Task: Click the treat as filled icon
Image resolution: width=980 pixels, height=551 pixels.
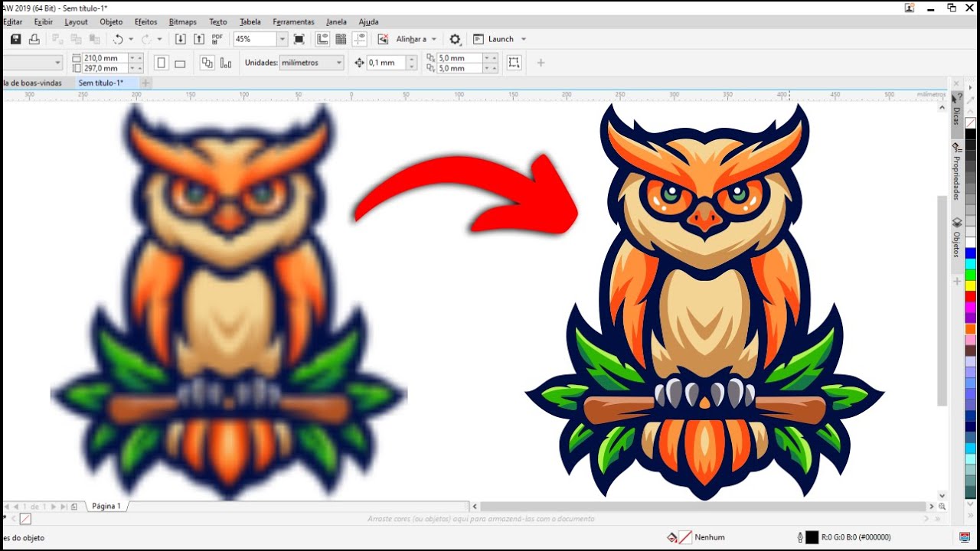Action: point(514,63)
